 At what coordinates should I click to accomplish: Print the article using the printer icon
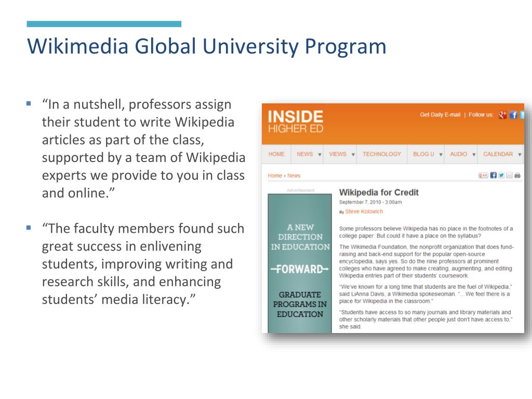tap(517, 176)
